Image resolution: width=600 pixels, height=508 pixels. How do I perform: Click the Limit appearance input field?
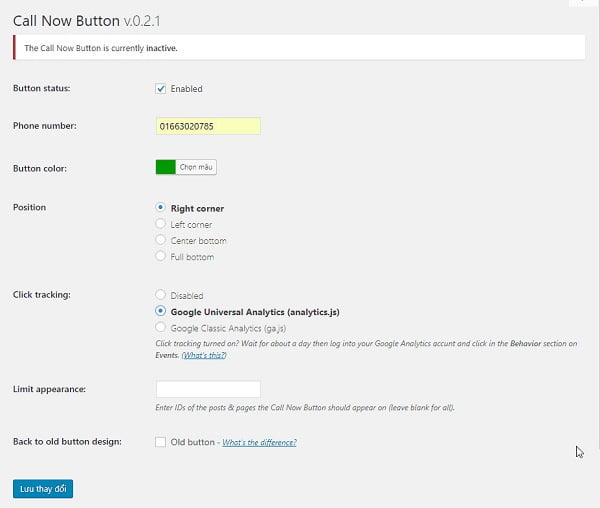[208, 389]
